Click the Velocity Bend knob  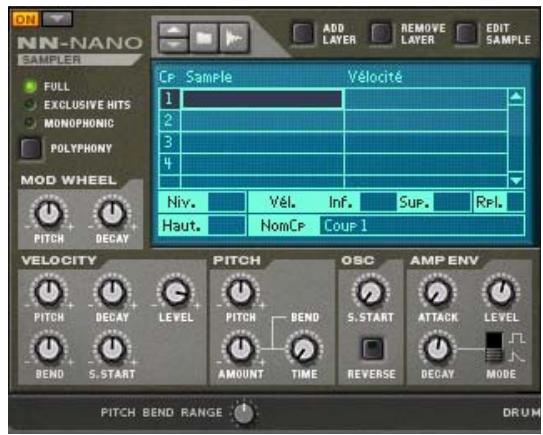click(49, 348)
